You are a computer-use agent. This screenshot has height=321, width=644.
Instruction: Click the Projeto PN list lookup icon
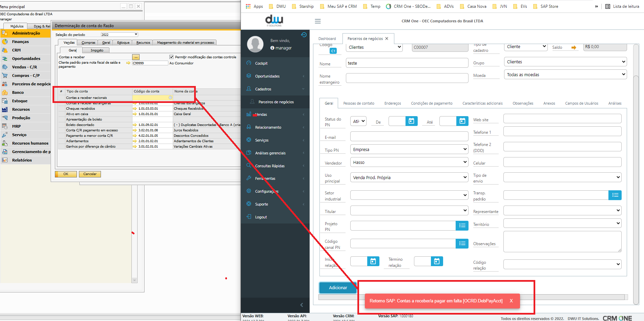[x=462, y=226]
